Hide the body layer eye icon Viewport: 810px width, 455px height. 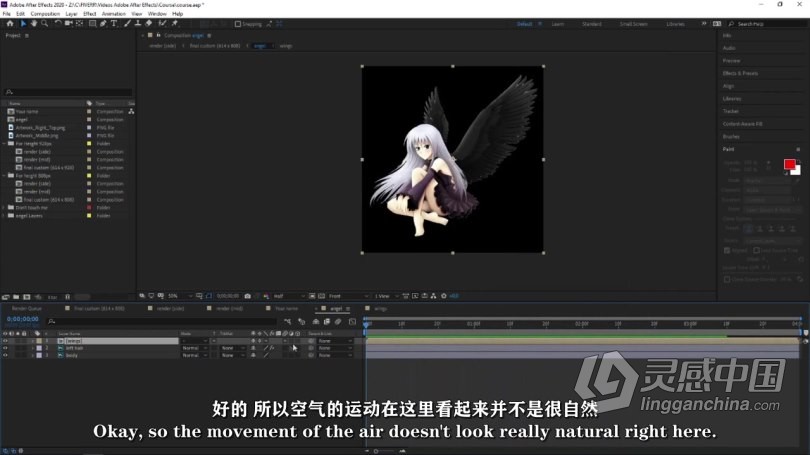point(5,355)
